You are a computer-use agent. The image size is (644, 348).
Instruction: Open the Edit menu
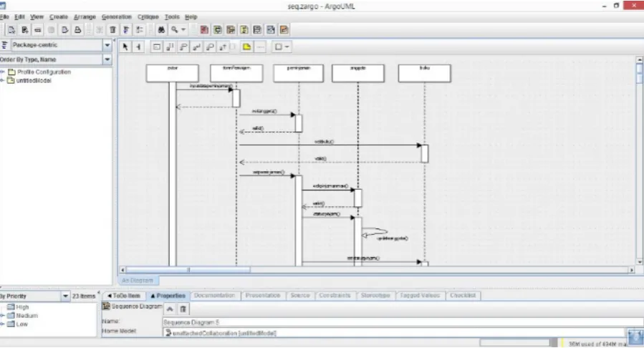point(19,16)
